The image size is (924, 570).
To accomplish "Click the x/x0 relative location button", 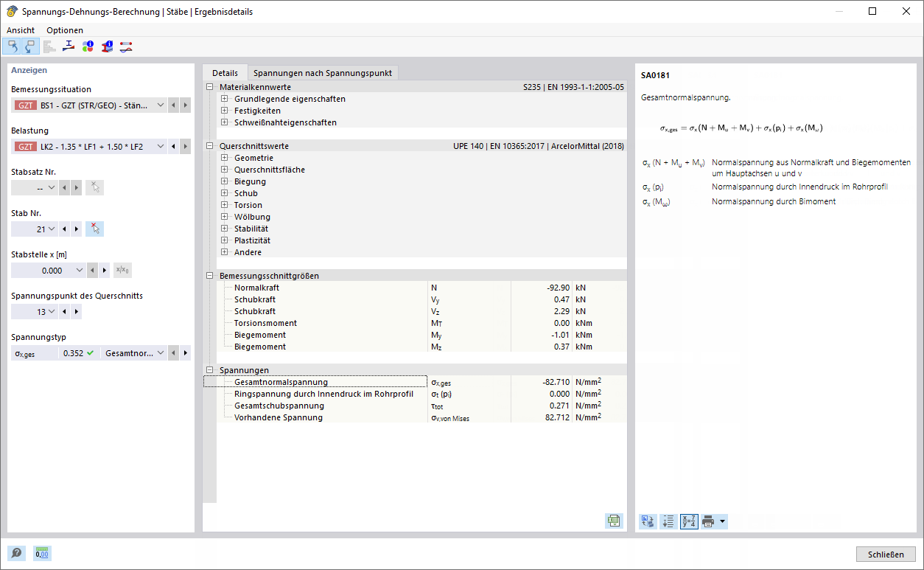I will click(x=123, y=270).
